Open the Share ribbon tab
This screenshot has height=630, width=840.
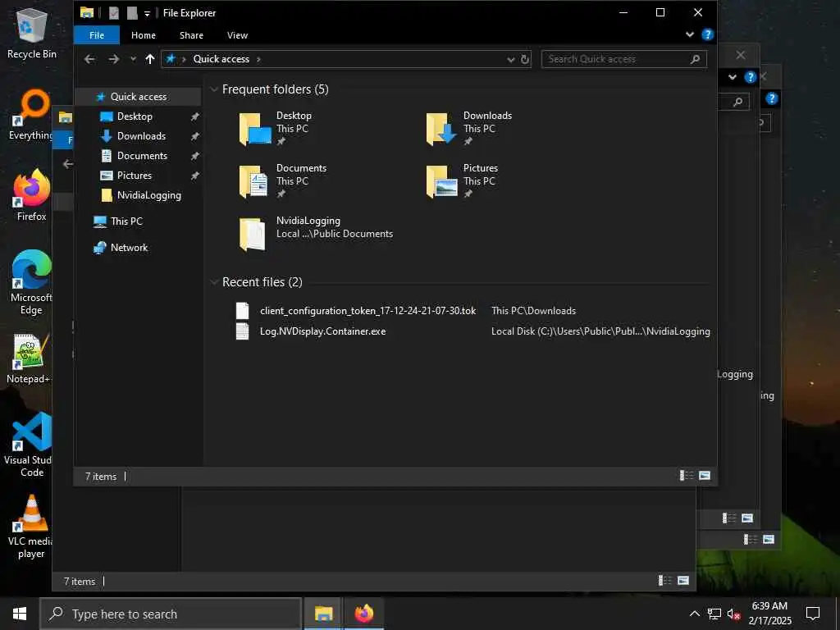point(191,35)
